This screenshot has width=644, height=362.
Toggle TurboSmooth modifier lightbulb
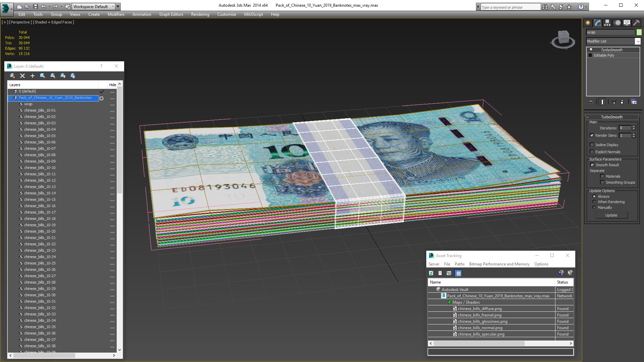(x=591, y=50)
